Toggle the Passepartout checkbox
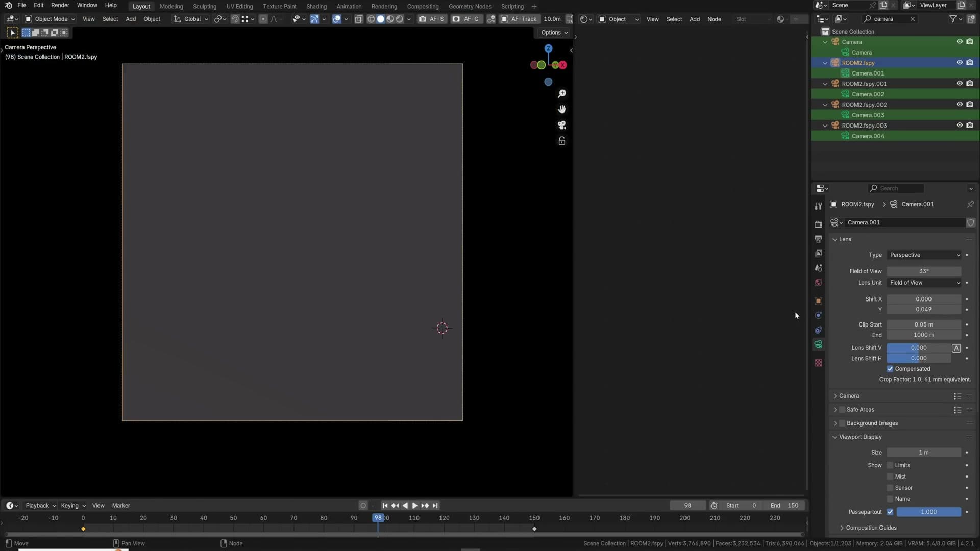The height and width of the screenshot is (551, 980). (x=890, y=512)
